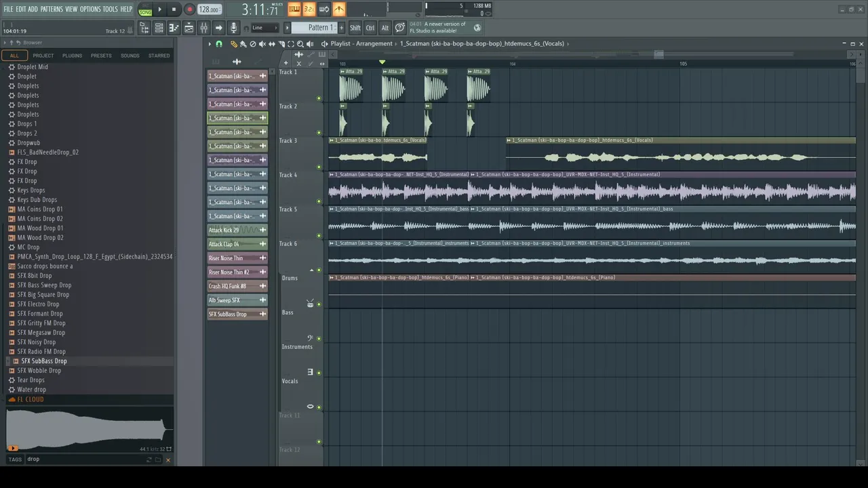Expand the pattern menu arrow before Pattern 1
The width and height of the screenshot is (868, 488).
288,28
